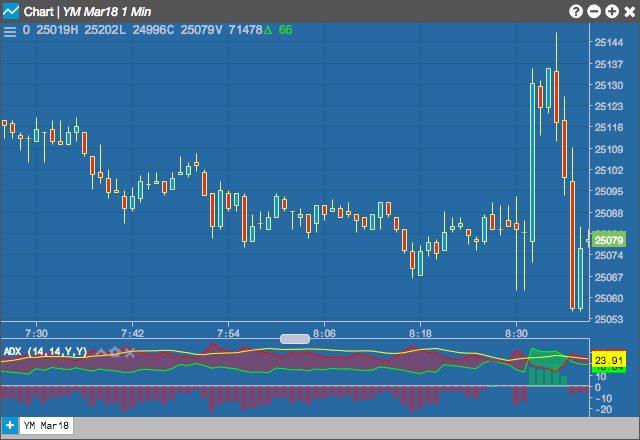The image size is (640, 440).
Task: Click the 7:30 time axis label
Action: point(36,333)
